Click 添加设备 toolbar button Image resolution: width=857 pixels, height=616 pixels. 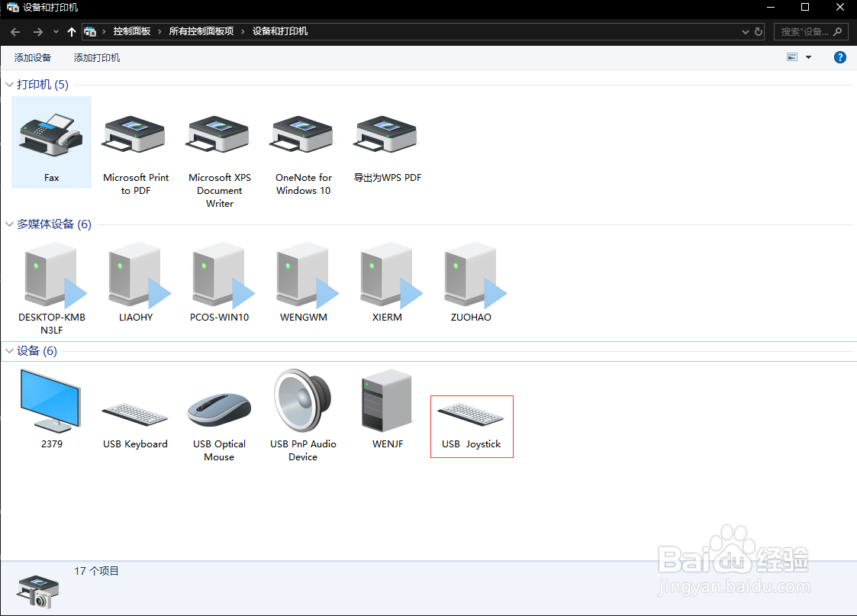coord(33,58)
